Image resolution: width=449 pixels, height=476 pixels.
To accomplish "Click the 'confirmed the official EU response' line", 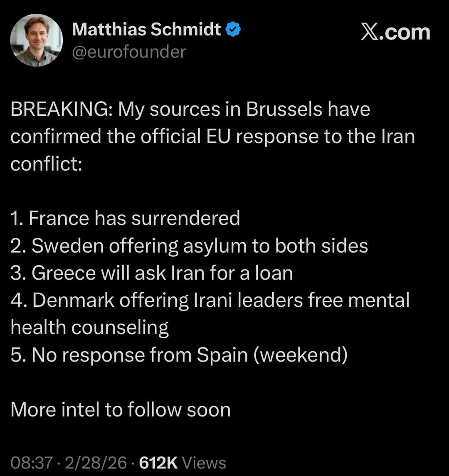I will pos(212,137).
